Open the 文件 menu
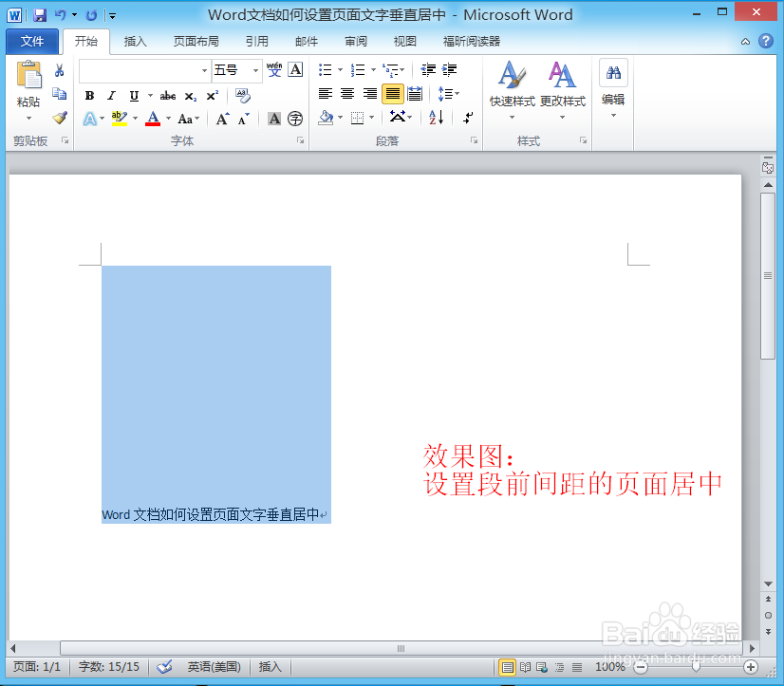Image resolution: width=784 pixels, height=686 pixels. (31, 41)
